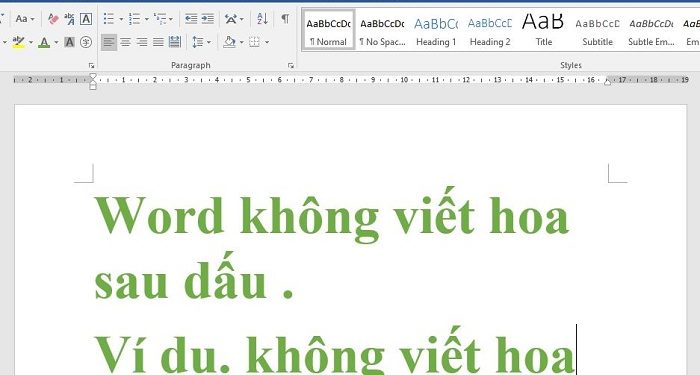Expand numbering library dropdown

tap(146, 19)
